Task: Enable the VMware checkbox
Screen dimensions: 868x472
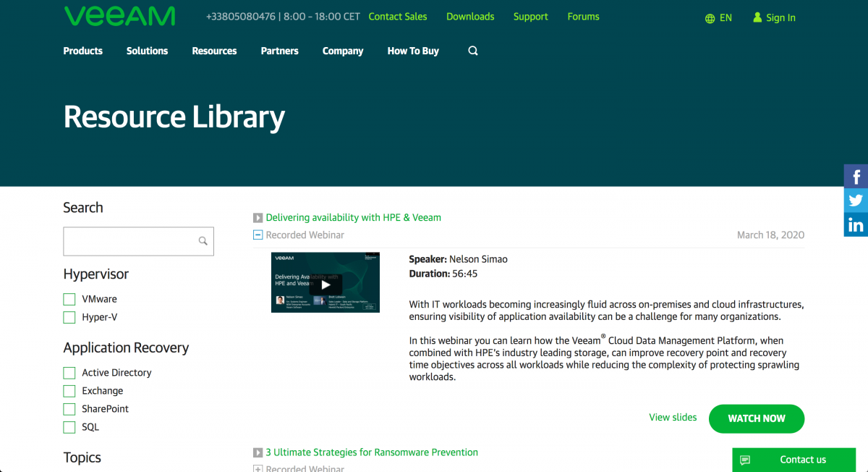Action: coord(69,299)
